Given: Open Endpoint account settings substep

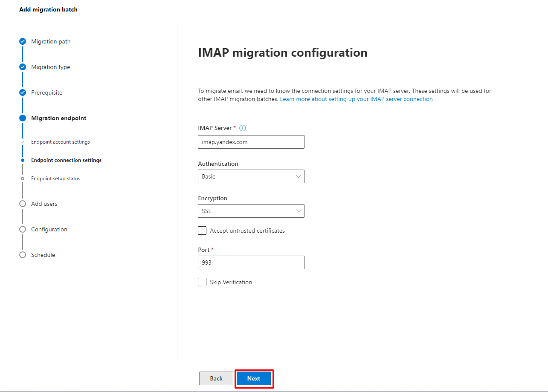Looking at the screenshot, I should pos(60,142).
